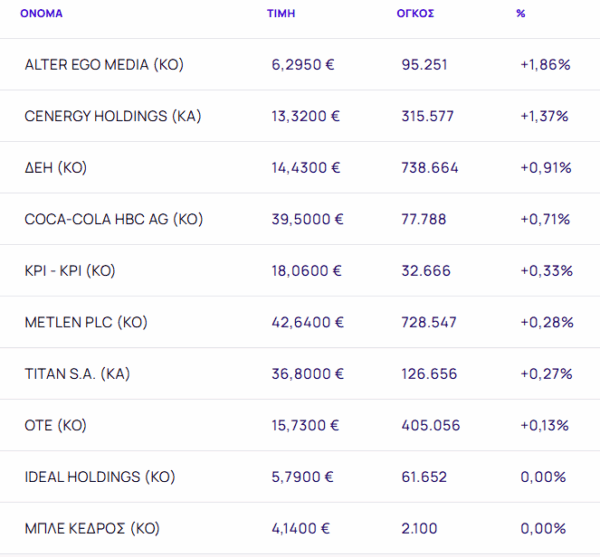
Task: Sort table by ΟΝΟΜΑ column header
Action: pyautogui.click(x=42, y=14)
